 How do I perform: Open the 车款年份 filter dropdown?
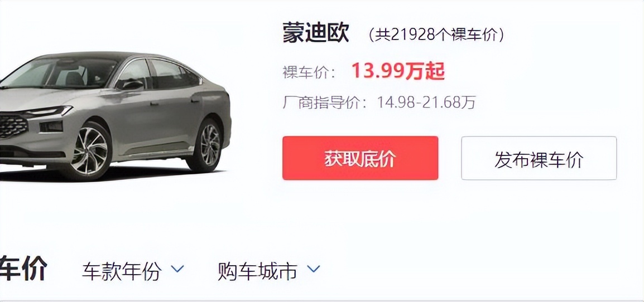(x=133, y=271)
